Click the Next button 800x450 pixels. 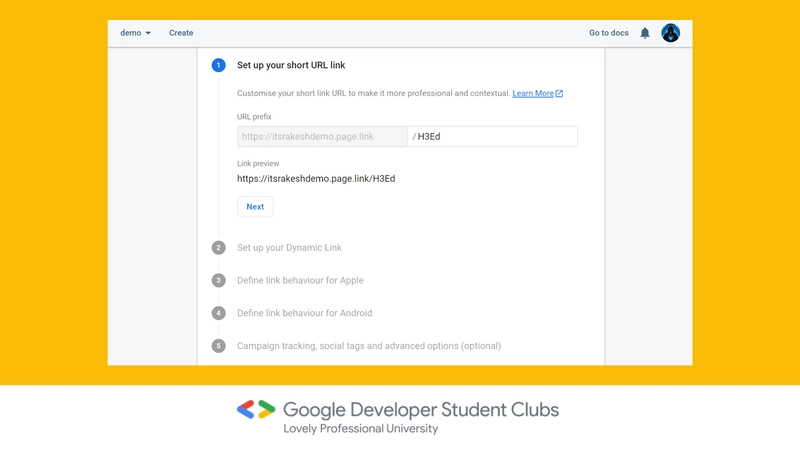tap(255, 207)
